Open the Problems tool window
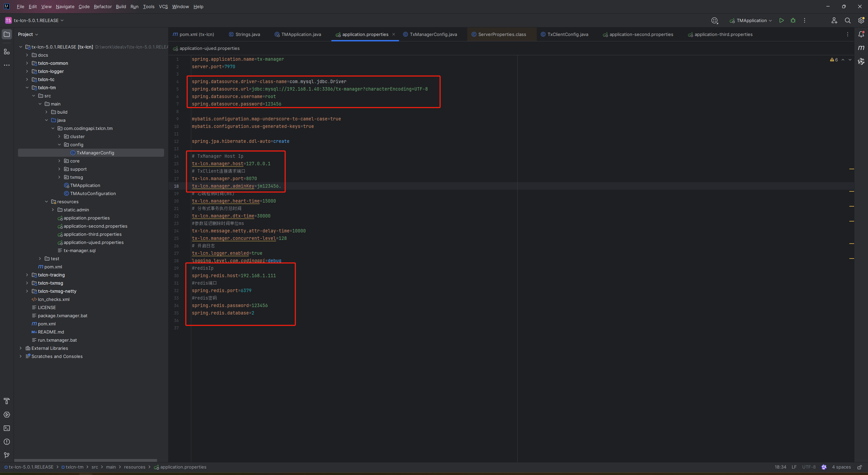 coord(7,442)
